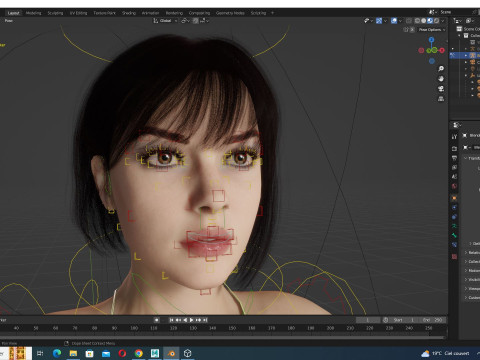Toggle snapping magnet in viewport header
The height and width of the screenshot is (360, 480).
195,21
